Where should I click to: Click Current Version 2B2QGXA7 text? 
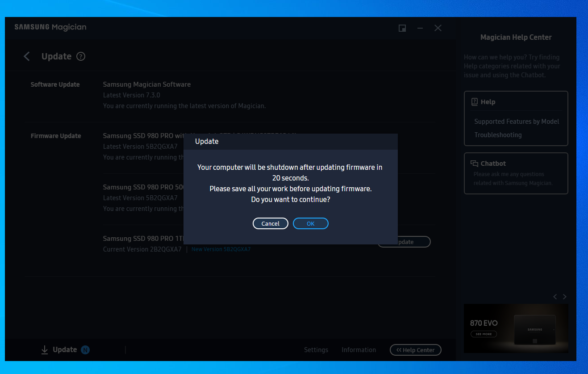point(142,249)
